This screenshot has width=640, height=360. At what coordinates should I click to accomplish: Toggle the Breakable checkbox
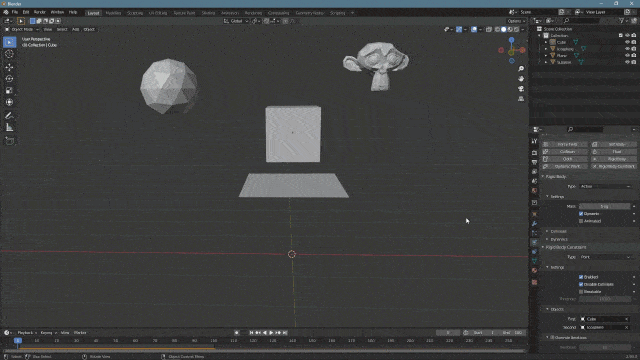pos(581,291)
